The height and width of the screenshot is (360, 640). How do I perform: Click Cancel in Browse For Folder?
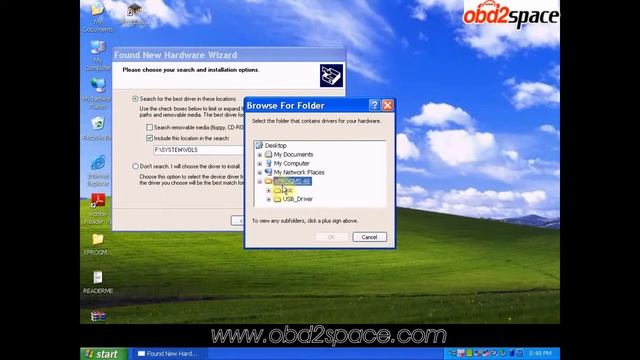point(369,237)
